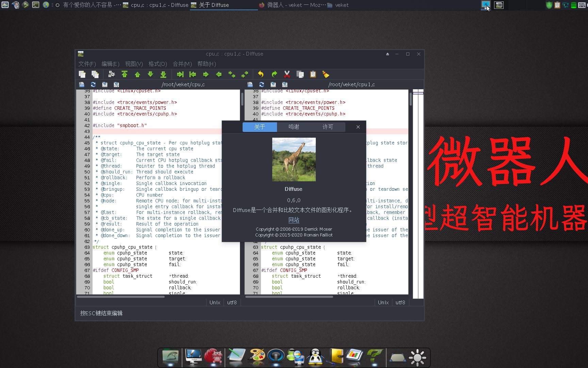Viewport: 588px width, 368px height.
Task: Paste from clipboard toolbar icon
Action: click(313, 74)
